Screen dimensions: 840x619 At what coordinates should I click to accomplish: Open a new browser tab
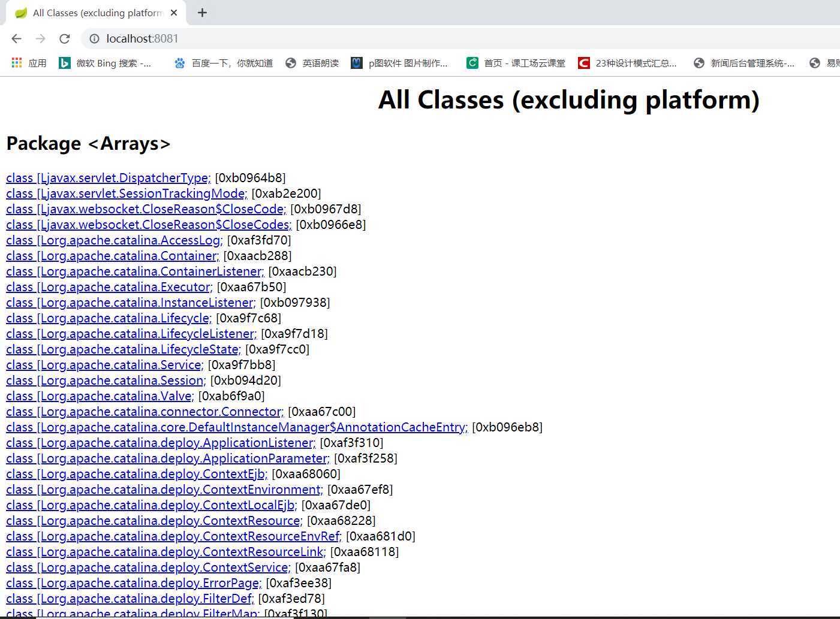point(202,13)
